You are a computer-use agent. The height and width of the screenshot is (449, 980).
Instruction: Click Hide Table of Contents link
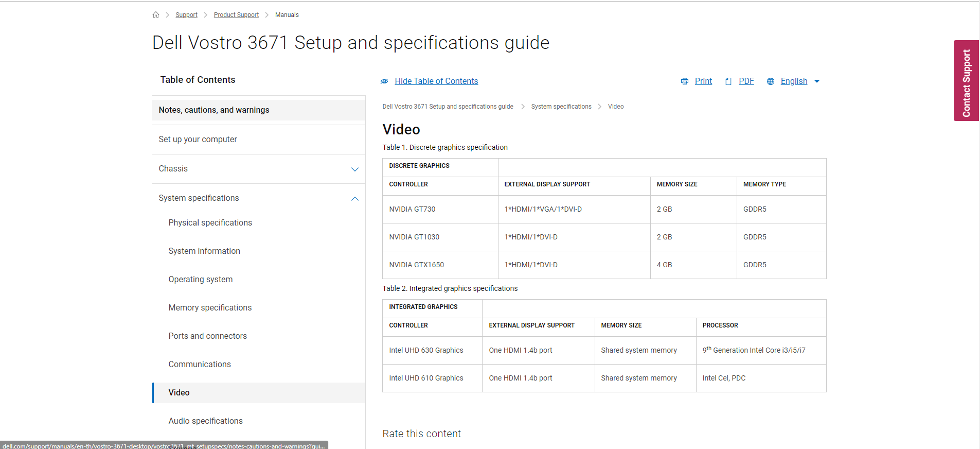pyautogui.click(x=436, y=81)
